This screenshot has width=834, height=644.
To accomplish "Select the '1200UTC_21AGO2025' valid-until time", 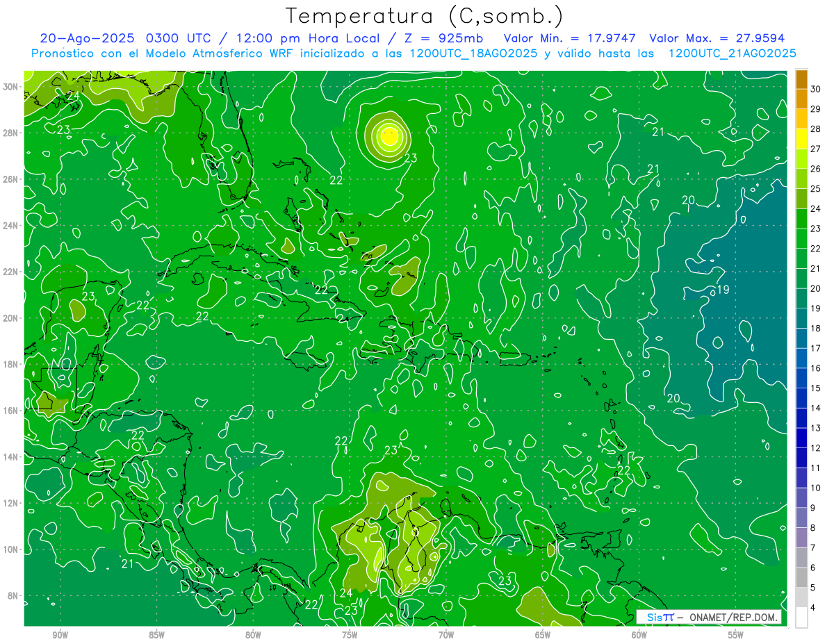I will [x=732, y=53].
